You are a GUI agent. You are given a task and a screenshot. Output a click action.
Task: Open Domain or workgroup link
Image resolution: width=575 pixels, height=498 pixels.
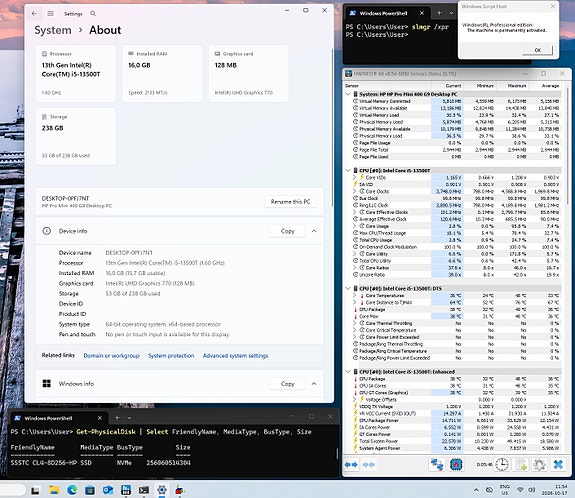click(111, 356)
